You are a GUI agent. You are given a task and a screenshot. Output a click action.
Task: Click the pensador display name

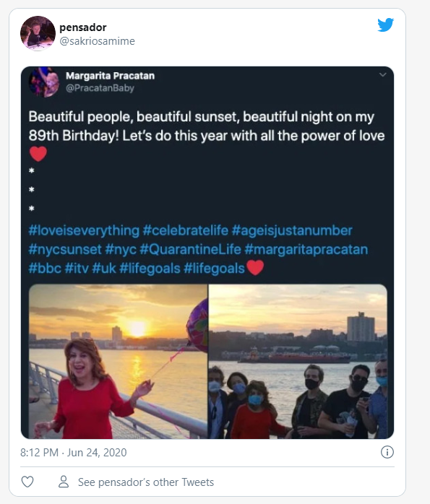[x=83, y=27]
